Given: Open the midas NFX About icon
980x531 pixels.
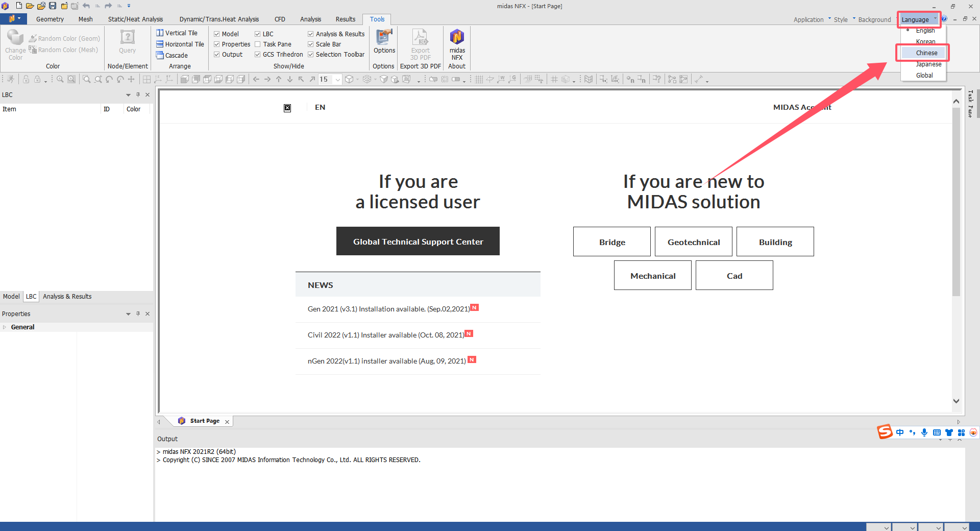Looking at the screenshot, I should tap(457, 44).
